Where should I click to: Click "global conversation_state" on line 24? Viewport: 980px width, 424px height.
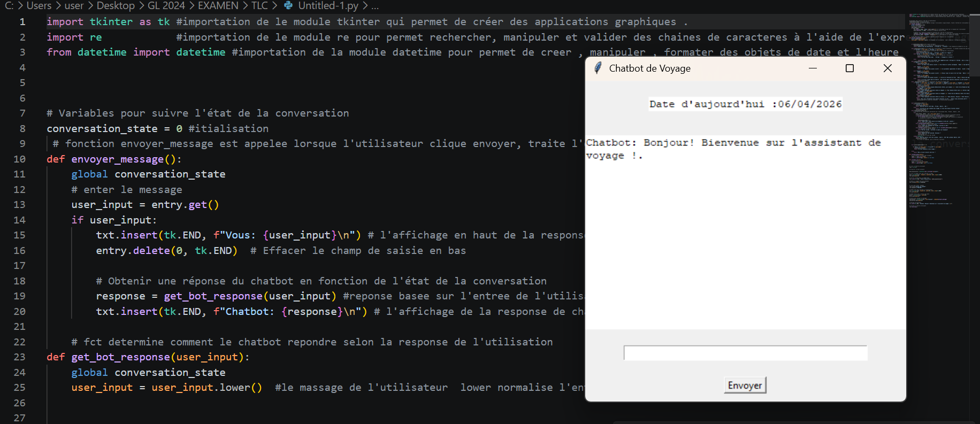click(149, 373)
